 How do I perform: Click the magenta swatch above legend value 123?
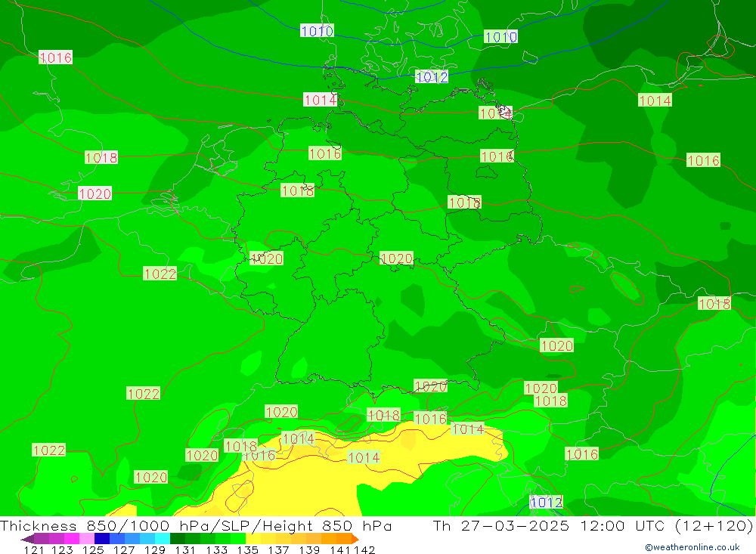(x=71, y=539)
